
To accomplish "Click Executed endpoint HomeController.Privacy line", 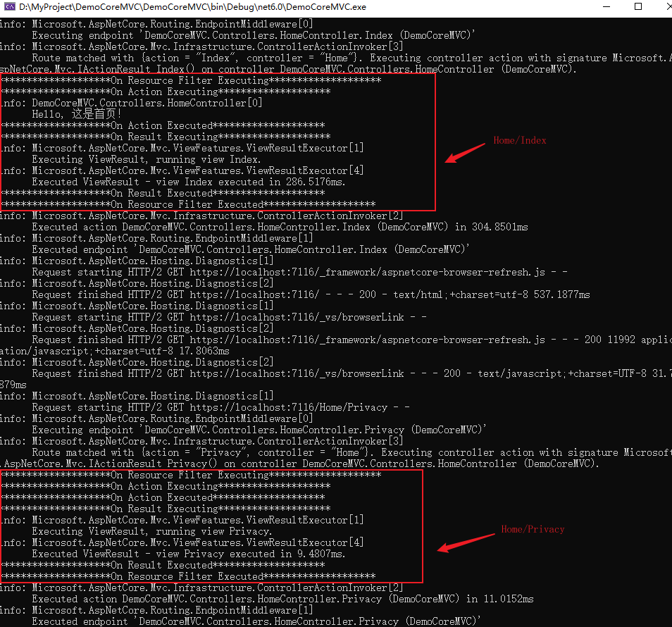I will tap(256, 622).
